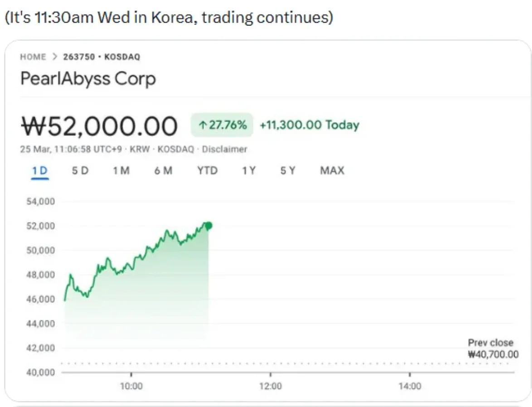
Task: Click the HOME breadcrumb link
Action: tap(33, 57)
